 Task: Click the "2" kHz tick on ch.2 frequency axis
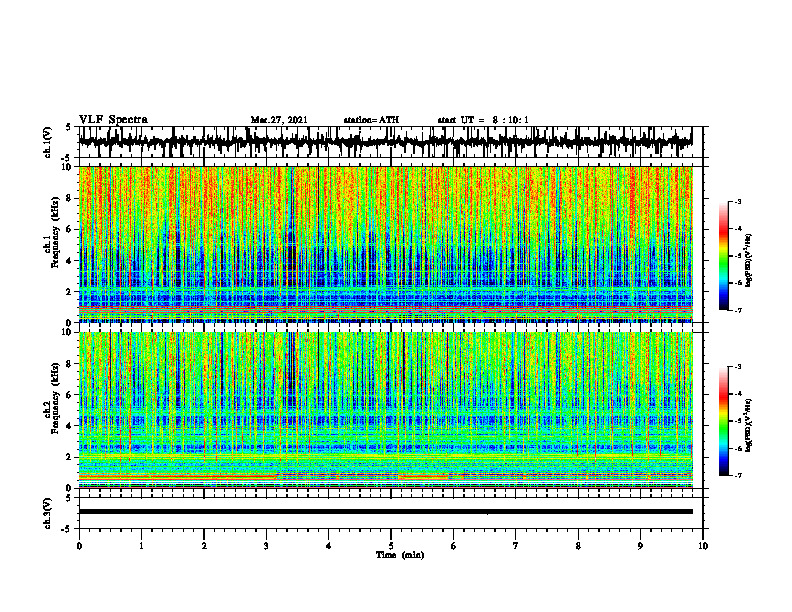[x=69, y=457]
